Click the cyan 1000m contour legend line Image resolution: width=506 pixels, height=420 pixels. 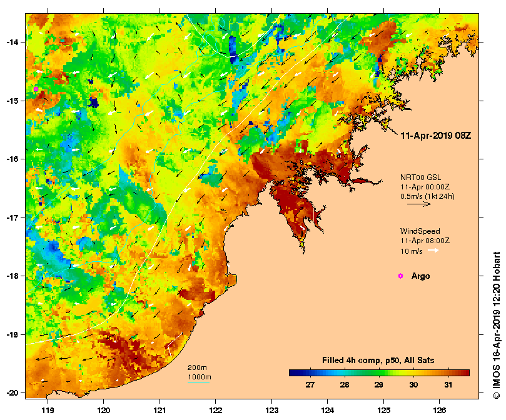click(198, 382)
